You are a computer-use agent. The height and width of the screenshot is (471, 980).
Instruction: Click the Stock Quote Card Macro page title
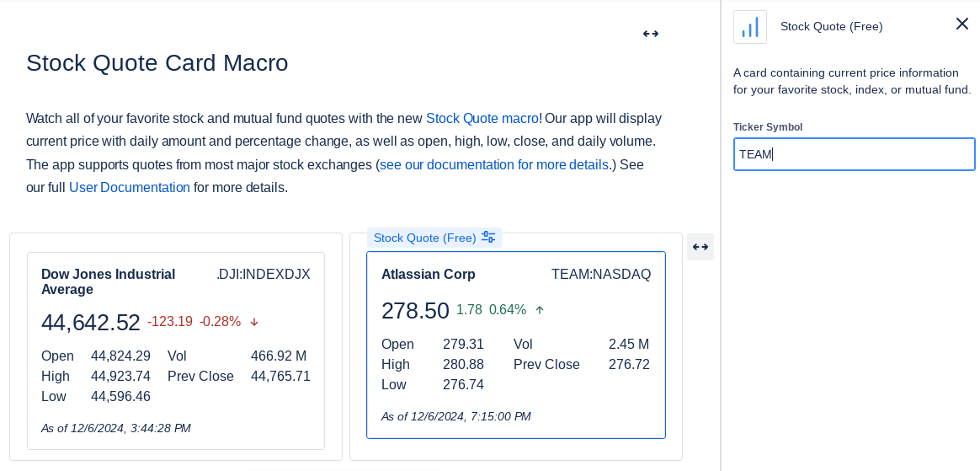pyautogui.click(x=157, y=62)
